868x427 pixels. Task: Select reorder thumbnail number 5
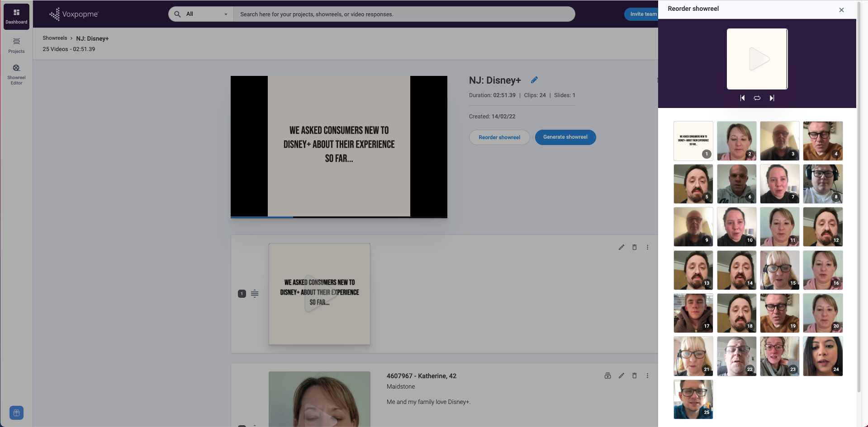point(693,183)
